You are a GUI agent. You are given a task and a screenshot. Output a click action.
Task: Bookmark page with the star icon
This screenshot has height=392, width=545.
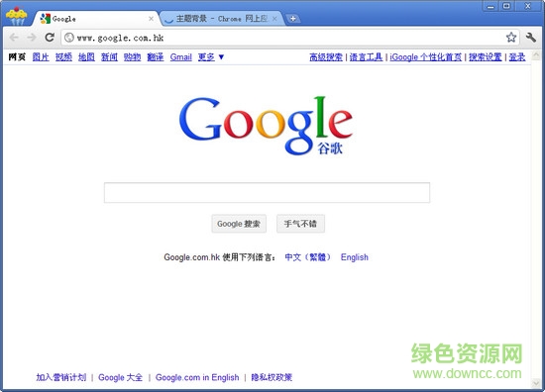pos(511,38)
